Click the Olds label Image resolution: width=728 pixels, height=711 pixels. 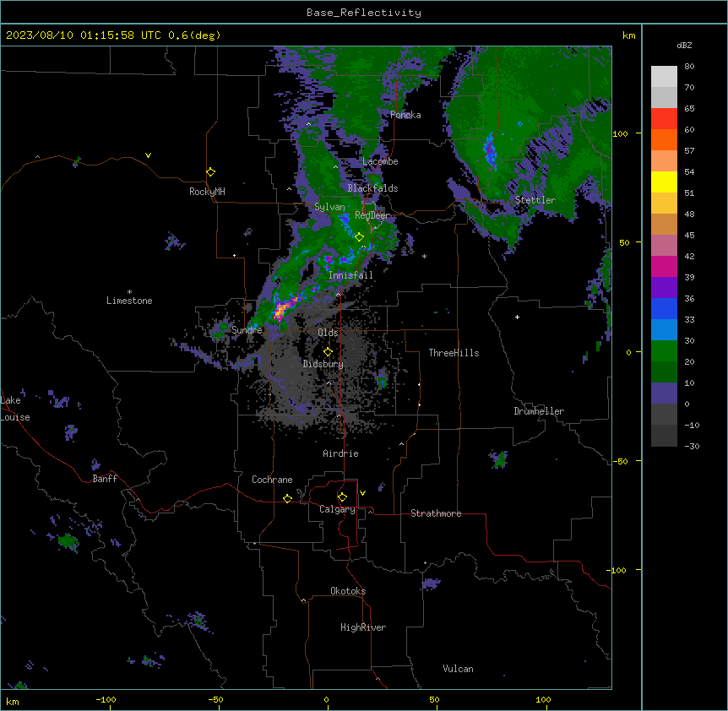point(328,333)
